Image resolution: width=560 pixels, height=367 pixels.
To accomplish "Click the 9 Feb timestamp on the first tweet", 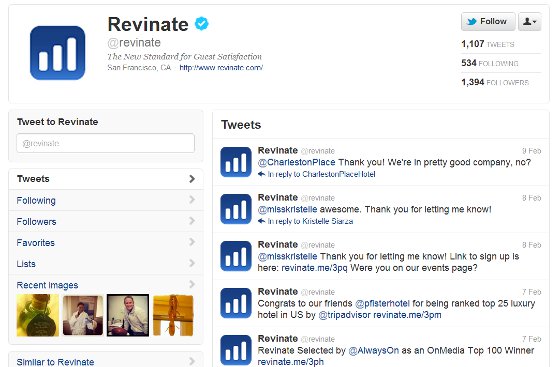I will click(532, 151).
